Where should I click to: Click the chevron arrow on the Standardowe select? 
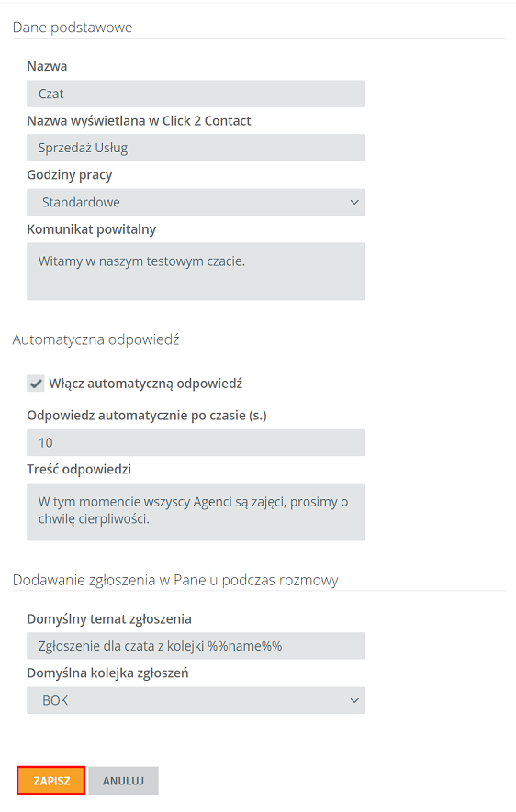pyautogui.click(x=354, y=202)
